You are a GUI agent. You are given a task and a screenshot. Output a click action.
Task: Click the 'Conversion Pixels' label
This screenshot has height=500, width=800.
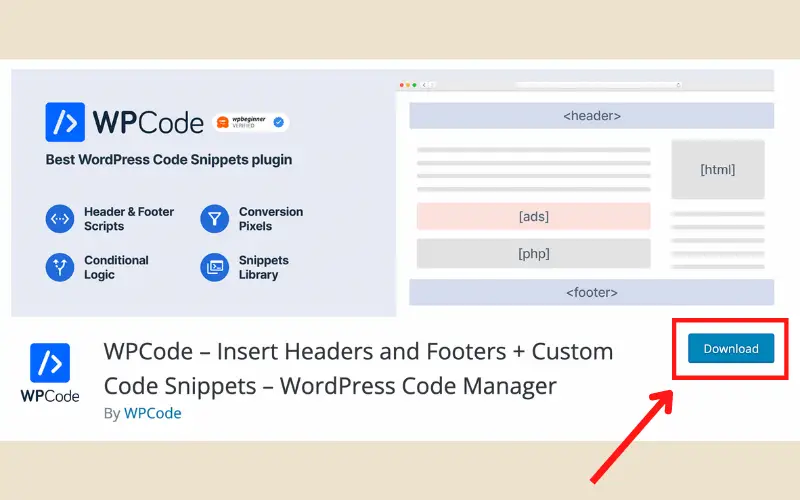pos(271,219)
